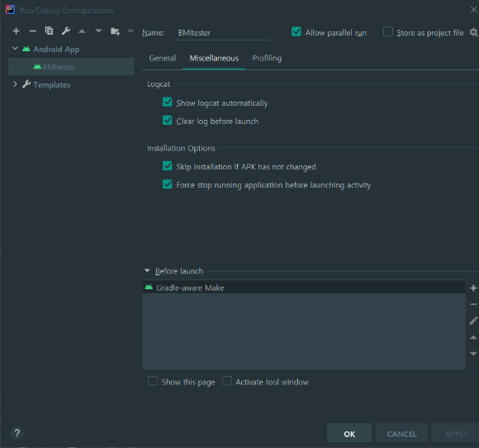Toggle Force stop running application option
This screenshot has height=448, width=479.
168,184
